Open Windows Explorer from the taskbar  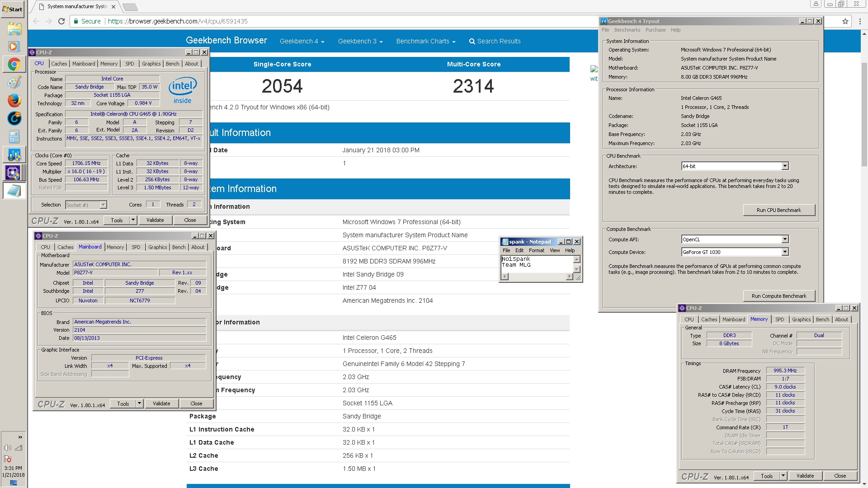pyautogui.click(x=14, y=28)
